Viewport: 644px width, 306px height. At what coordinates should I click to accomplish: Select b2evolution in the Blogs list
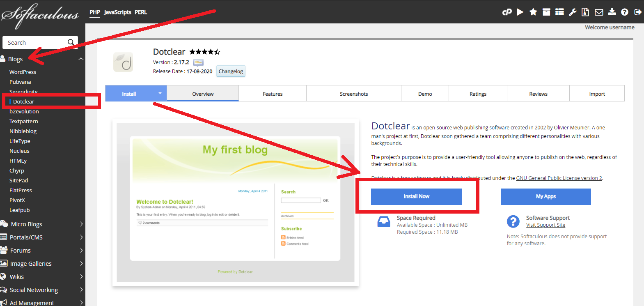coord(24,111)
